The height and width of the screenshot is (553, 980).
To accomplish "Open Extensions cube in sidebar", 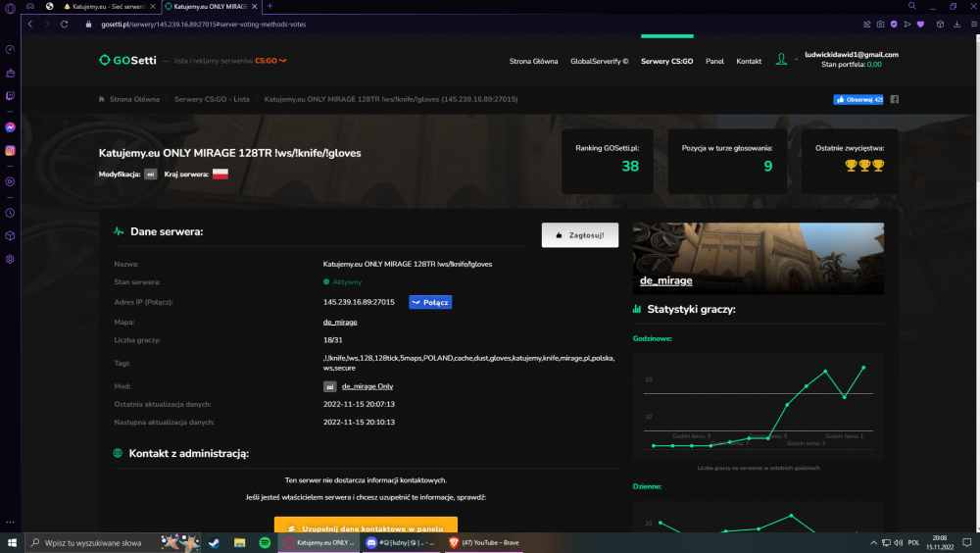I will pyautogui.click(x=10, y=236).
